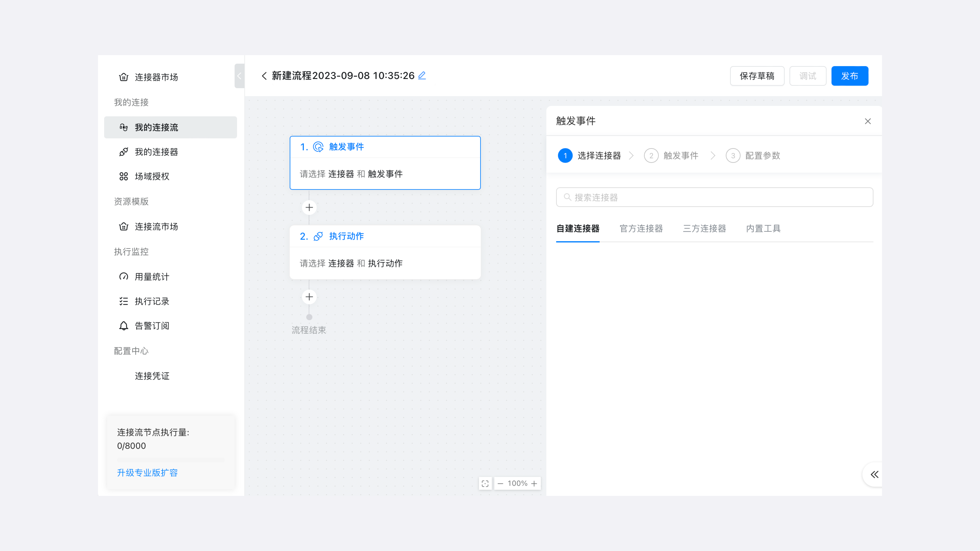
Task: Click the 搜索连接器 search field
Action: coord(714,197)
